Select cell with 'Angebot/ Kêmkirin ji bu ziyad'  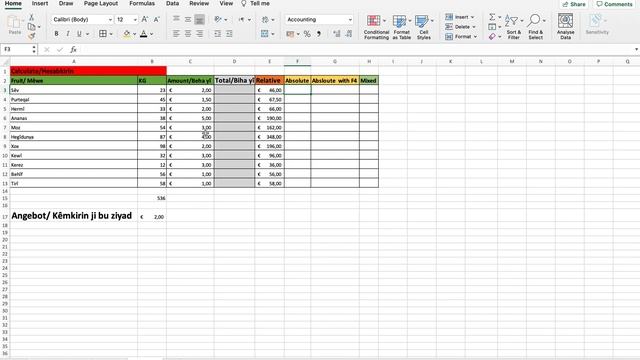click(73, 216)
